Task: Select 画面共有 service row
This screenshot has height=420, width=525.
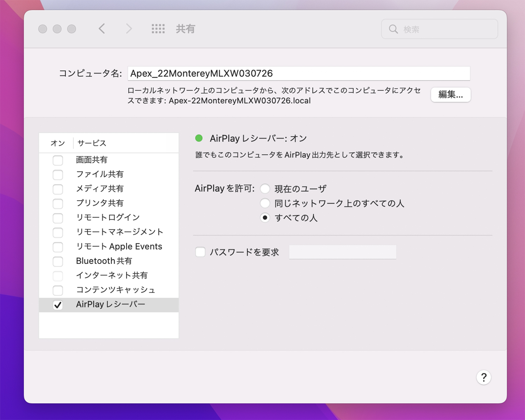Action: (x=109, y=160)
